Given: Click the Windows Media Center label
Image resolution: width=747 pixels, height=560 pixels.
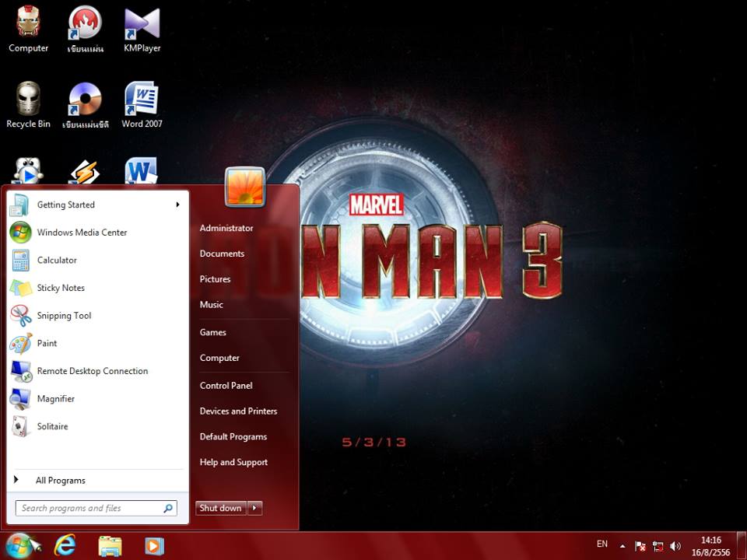Looking at the screenshot, I should (82, 233).
